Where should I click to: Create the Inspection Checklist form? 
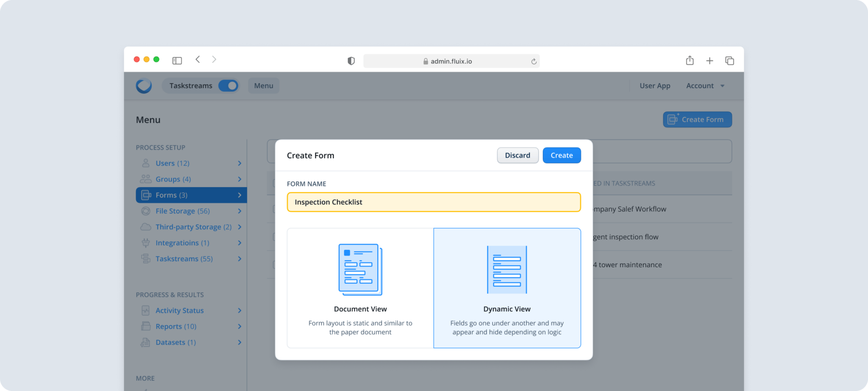[x=562, y=155]
